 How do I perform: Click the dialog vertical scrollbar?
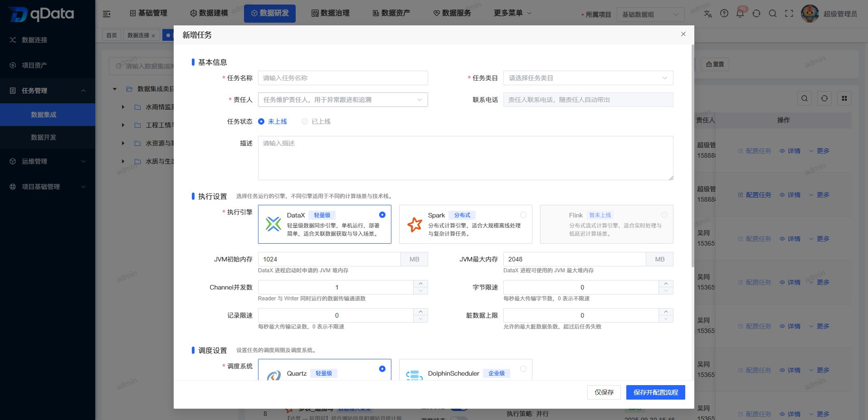coord(692,155)
